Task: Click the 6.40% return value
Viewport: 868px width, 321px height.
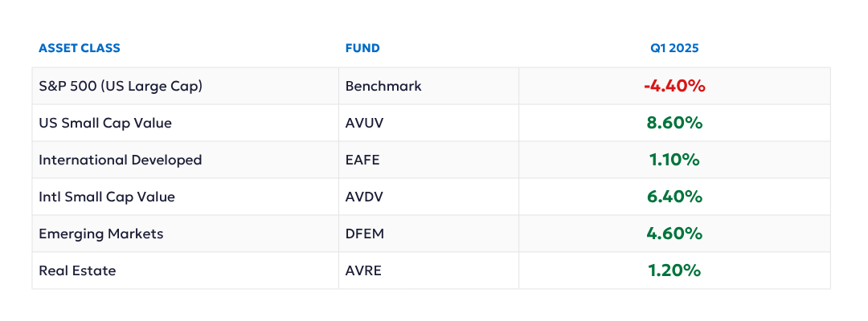Action: tap(675, 197)
